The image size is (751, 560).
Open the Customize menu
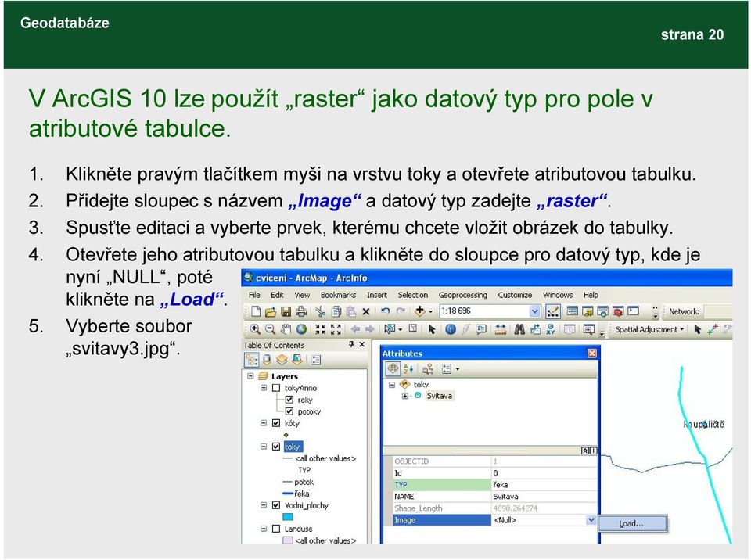(x=515, y=295)
